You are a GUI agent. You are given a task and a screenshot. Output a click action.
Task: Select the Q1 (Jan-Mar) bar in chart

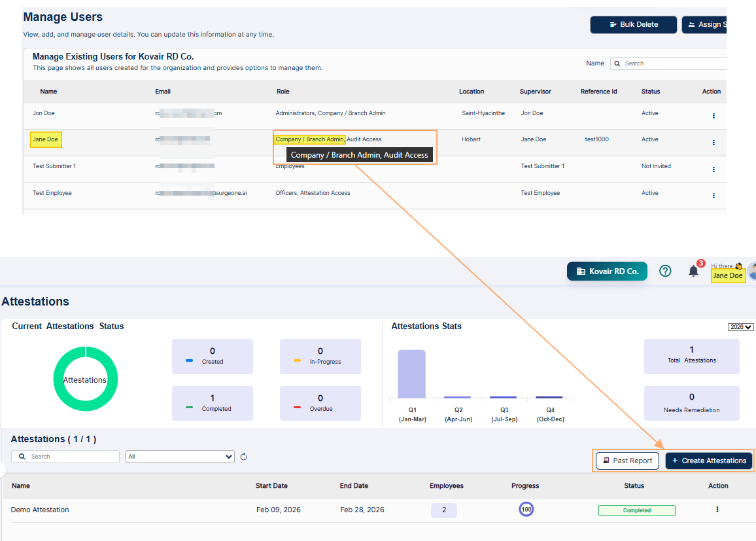(x=411, y=374)
